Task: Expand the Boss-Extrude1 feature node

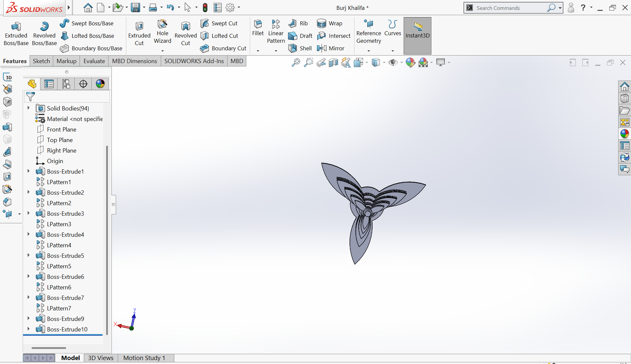Action: 29,171
